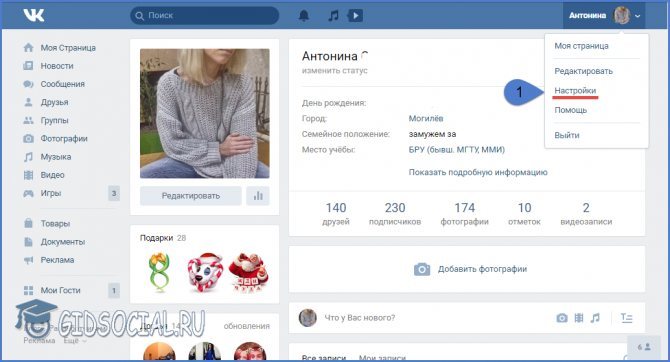Open 'Сообщения' in the left sidebar
The image size is (670, 362).
coord(62,84)
